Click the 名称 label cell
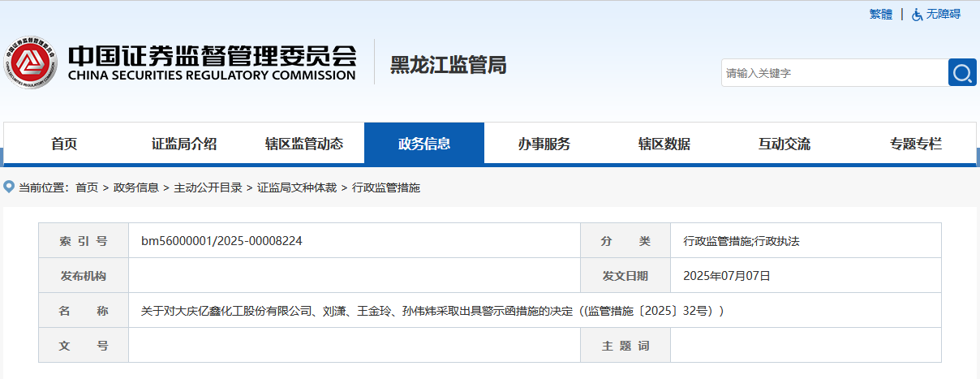980x379 pixels. click(x=84, y=311)
